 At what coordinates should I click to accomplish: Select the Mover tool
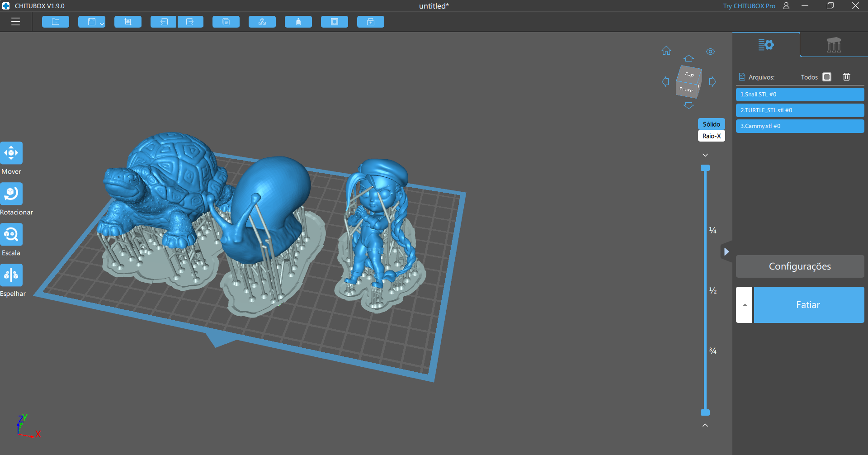coord(11,153)
